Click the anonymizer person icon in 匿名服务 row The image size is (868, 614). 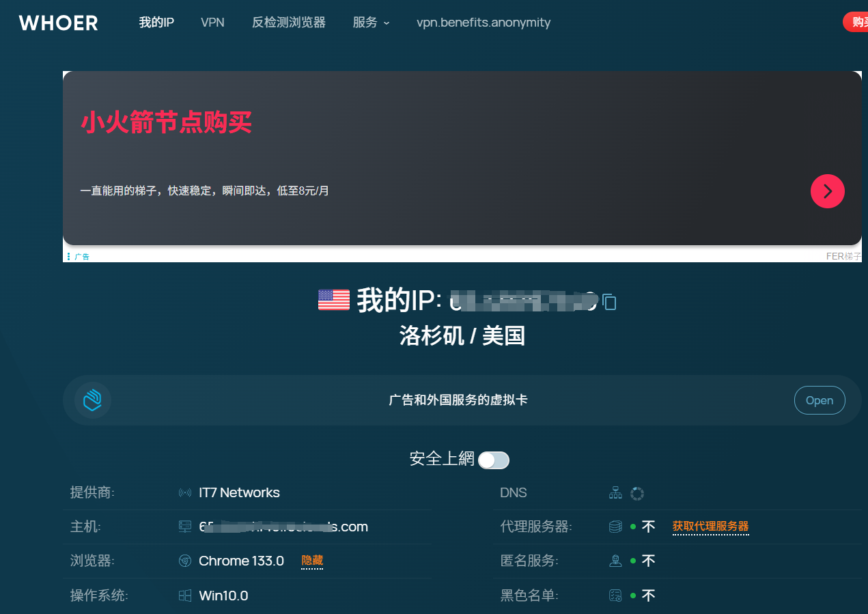point(615,561)
